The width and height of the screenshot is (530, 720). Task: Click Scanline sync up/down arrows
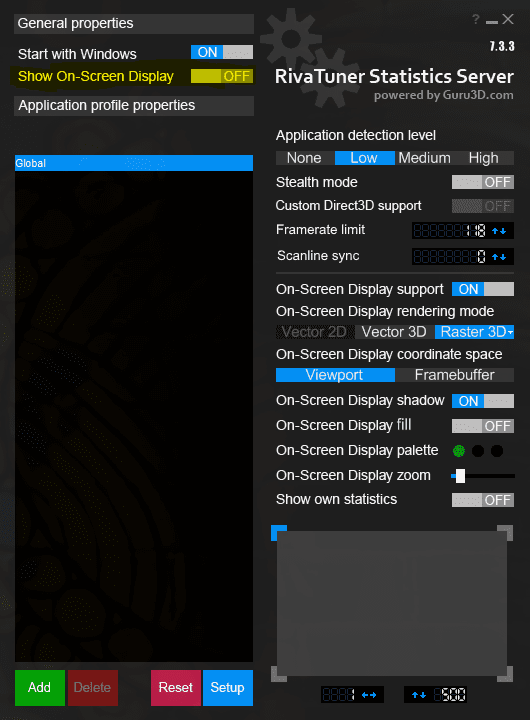499,257
